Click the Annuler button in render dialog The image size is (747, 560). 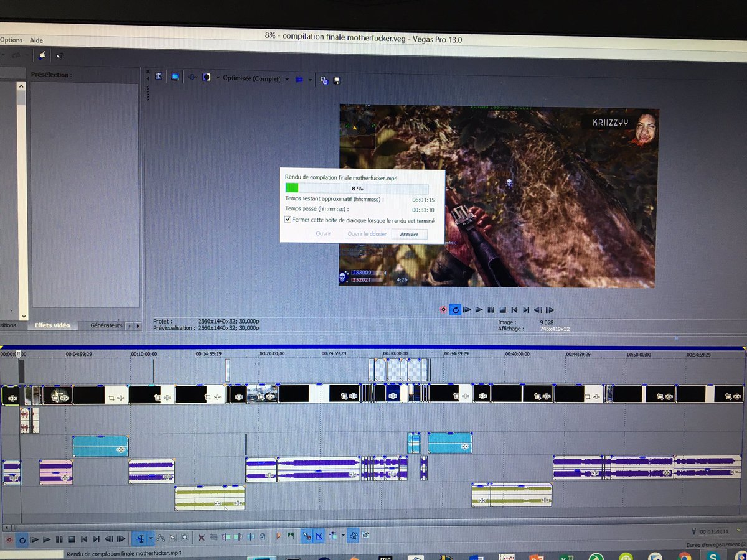tap(409, 235)
